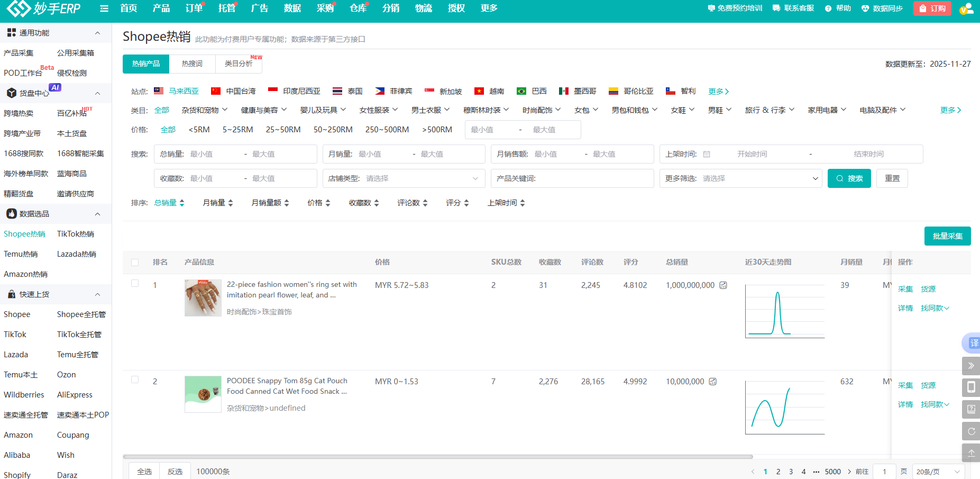Click the horizontal scrollbar below the table
Image resolution: width=980 pixels, height=479 pixels.
pos(437,456)
